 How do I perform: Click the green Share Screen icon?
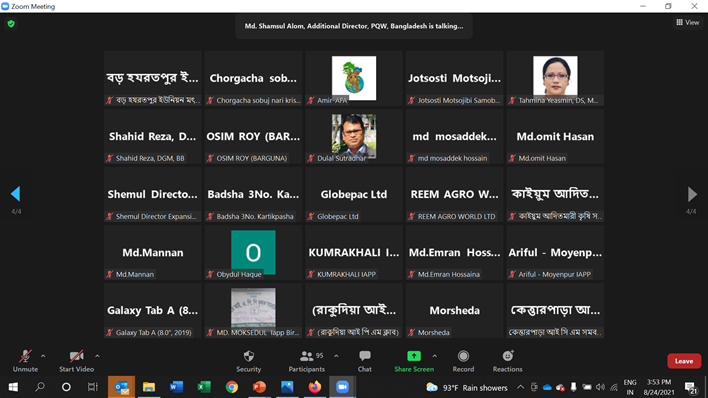[414, 356]
